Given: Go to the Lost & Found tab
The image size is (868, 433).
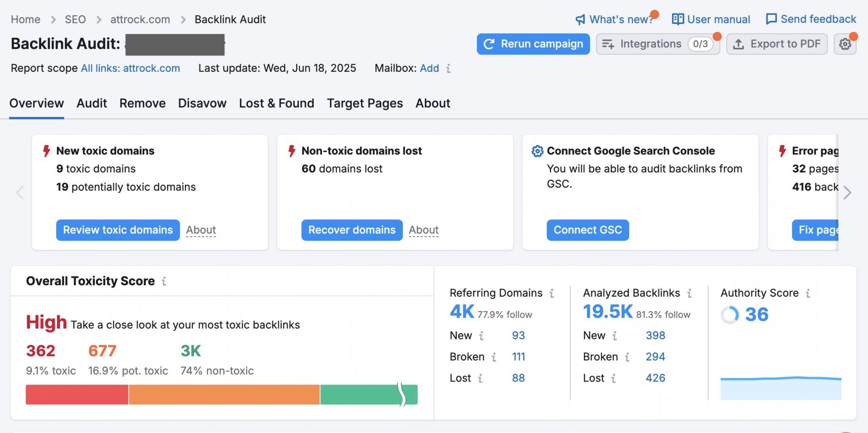Looking at the screenshot, I should click(276, 103).
